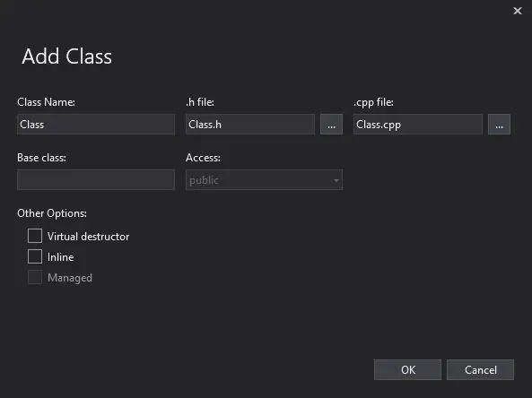The image size is (532, 398).
Task: Click the Base class: label
Action: (x=42, y=158)
